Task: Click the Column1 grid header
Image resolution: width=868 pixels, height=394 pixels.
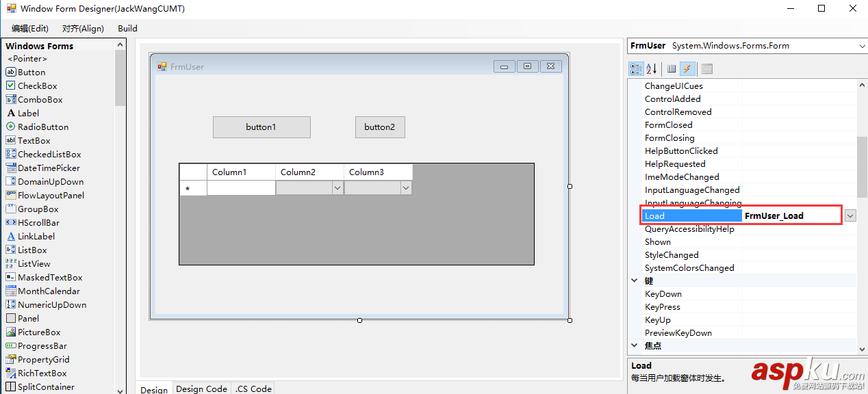Action: point(241,172)
